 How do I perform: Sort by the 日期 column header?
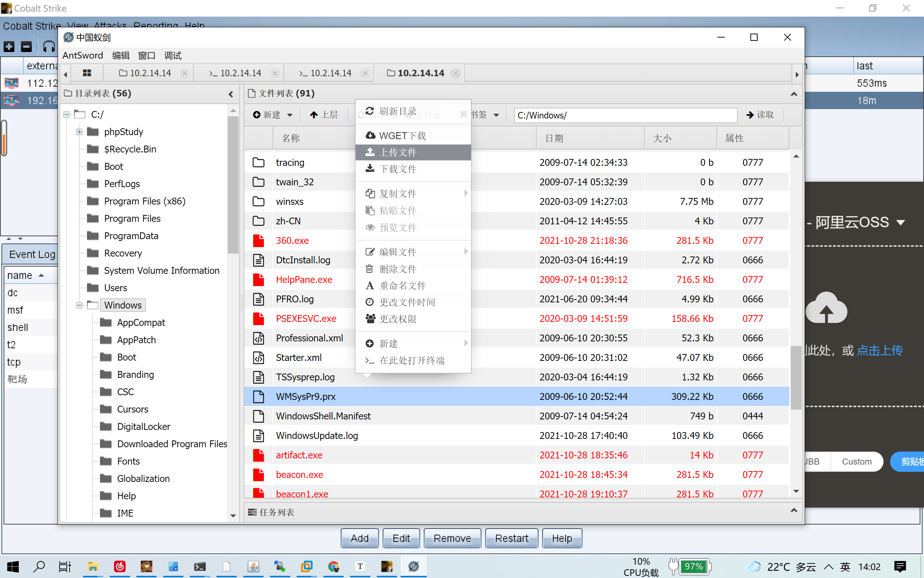pos(590,138)
